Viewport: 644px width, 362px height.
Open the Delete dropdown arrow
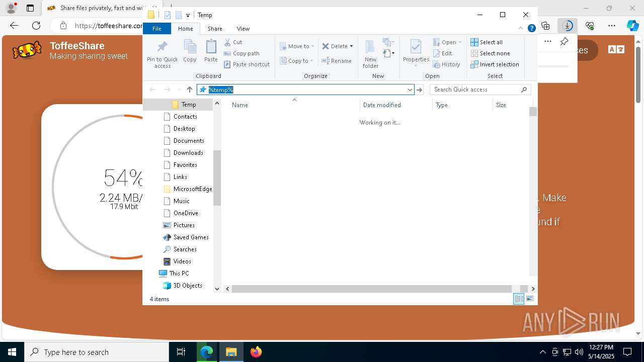[x=351, y=46]
